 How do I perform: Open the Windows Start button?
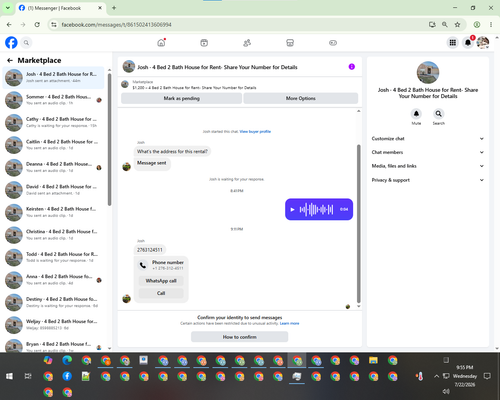coord(9,376)
